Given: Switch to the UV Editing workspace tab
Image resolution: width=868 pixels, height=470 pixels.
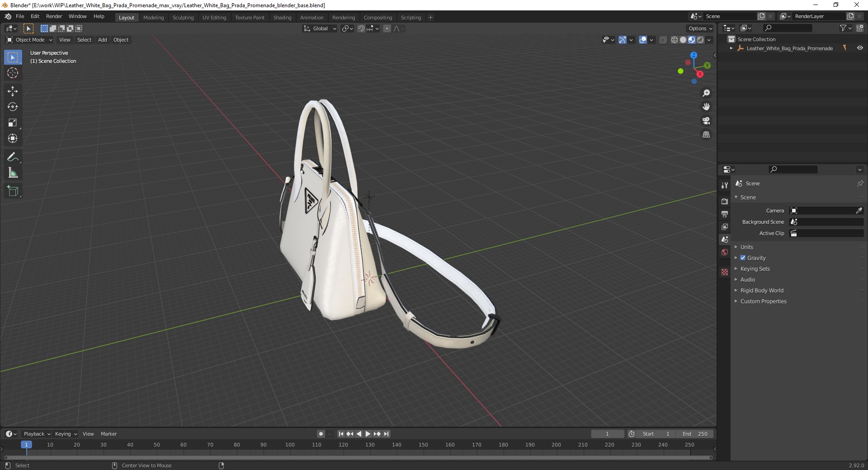Looking at the screenshot, I should (x=214, y=17).
